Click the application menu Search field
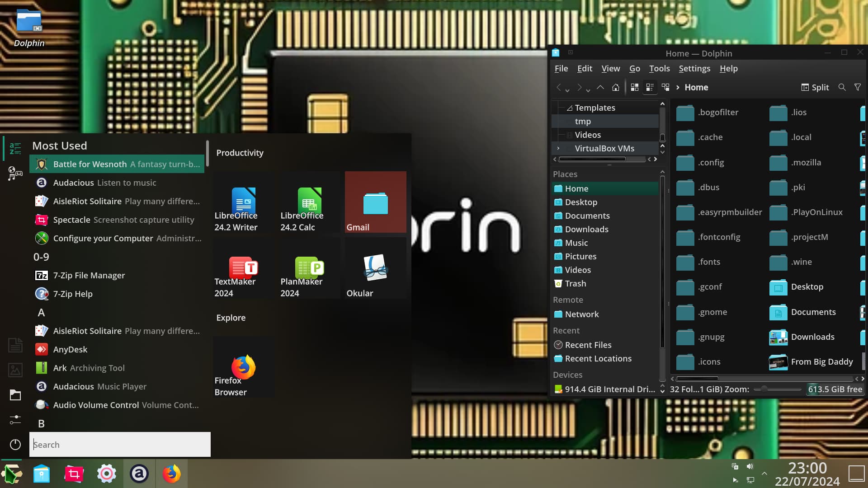This screenshot has width=868, height=488. click(x=120, y=445)
